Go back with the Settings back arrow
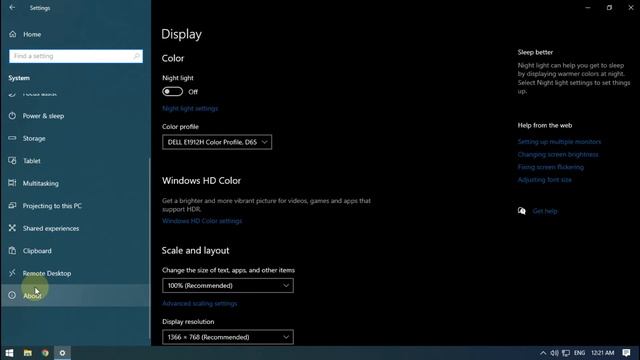The width and height of the screenshot is (640, 360). (12, 7)
